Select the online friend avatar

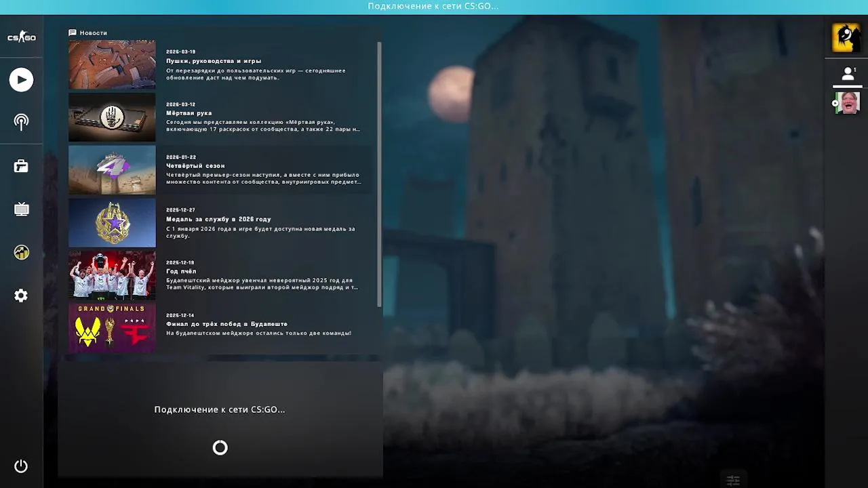(847, 103)
